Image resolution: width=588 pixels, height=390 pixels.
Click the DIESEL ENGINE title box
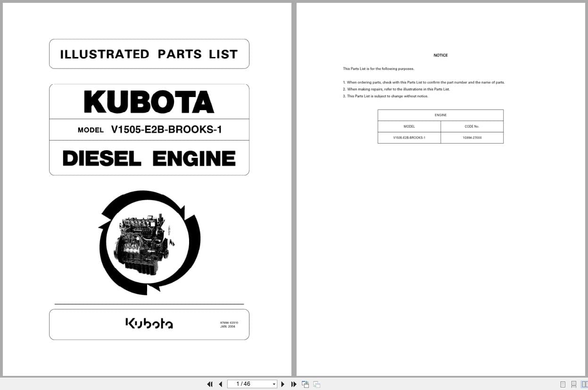click(149, 158)
